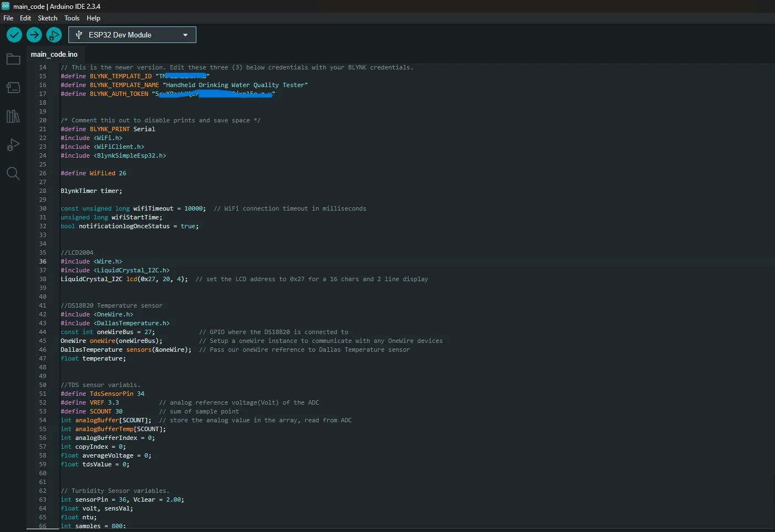The width and height of the screenshot is (775, 532).
Task: Click the '#define WiFiLed 26' line
Action: pyautogui.click(x=93, y=173)
